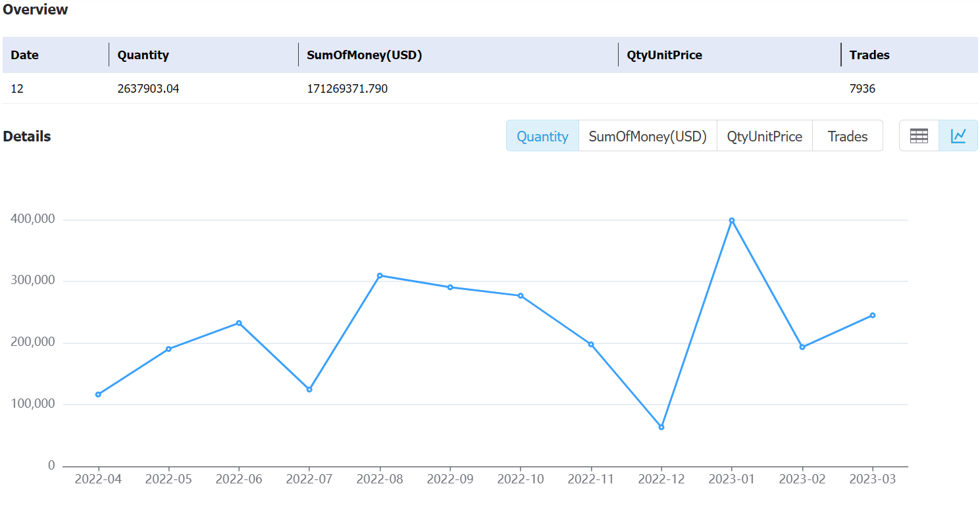Click the 2022-04 x-axis label
Image resolution: width=980 pixels, height=511 pixels.
[98, 479]
